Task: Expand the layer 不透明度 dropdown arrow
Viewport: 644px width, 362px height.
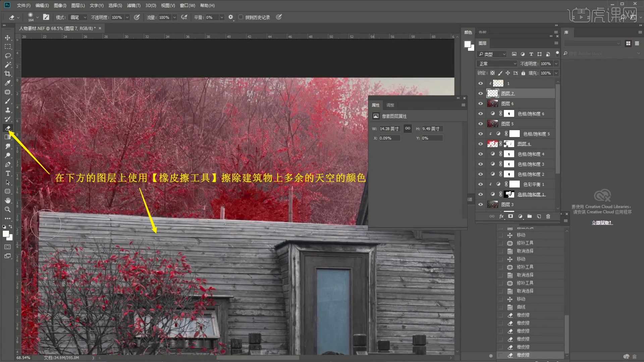Action: (556, 64)
